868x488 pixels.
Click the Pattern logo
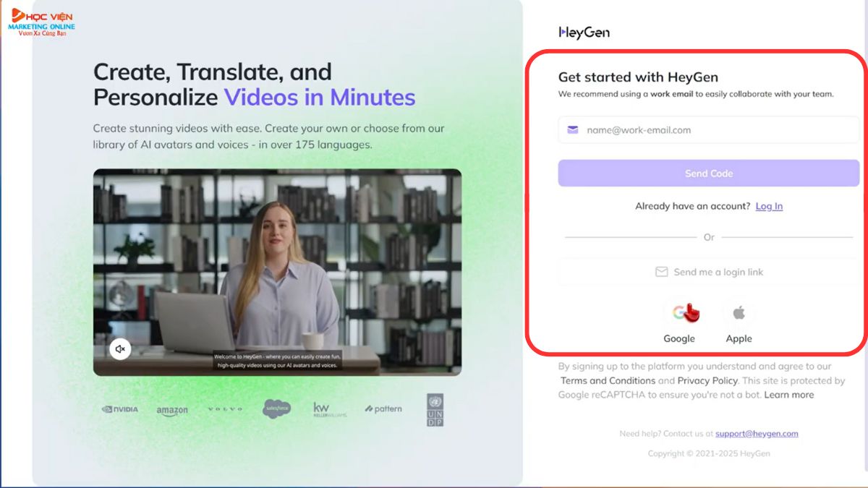(383, 409)
